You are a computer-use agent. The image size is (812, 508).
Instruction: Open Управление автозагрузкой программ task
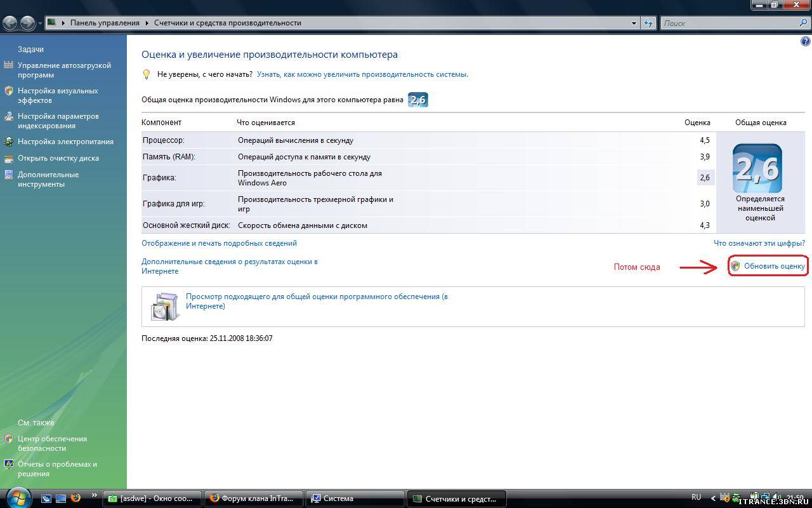pos(63,70)
